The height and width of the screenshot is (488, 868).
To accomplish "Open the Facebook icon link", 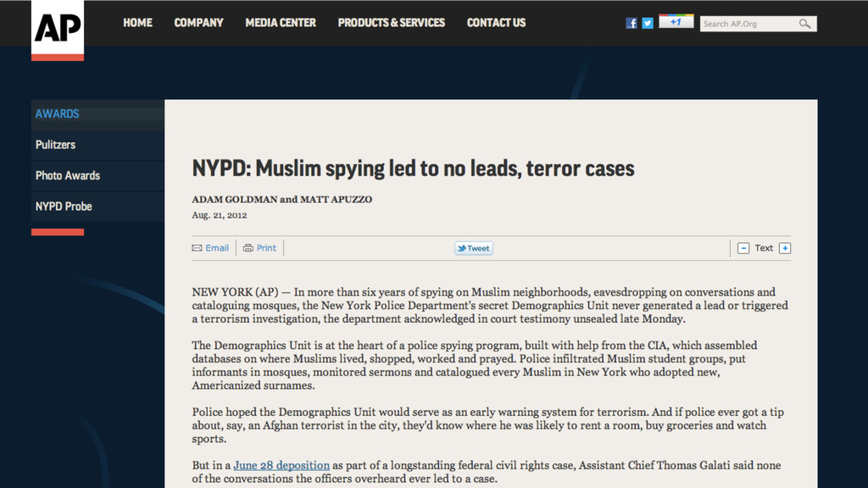I will pos(631,23).
